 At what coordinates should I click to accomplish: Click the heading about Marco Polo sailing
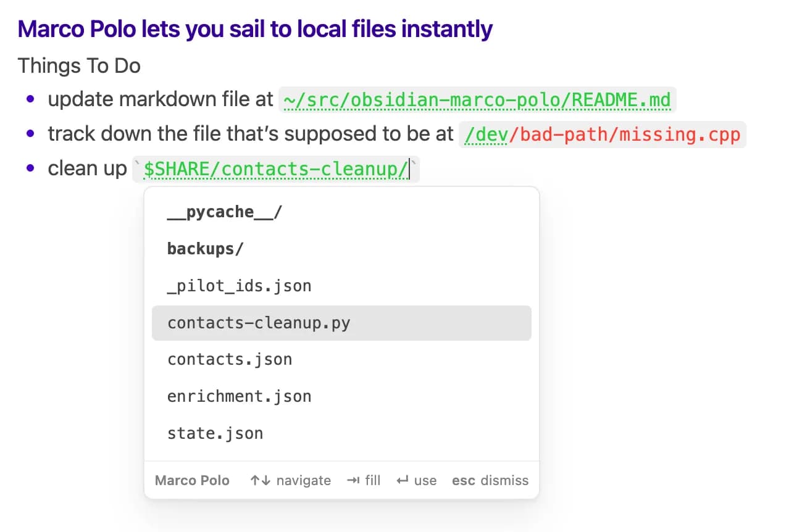pyautogui.click(x=255, y=29)
